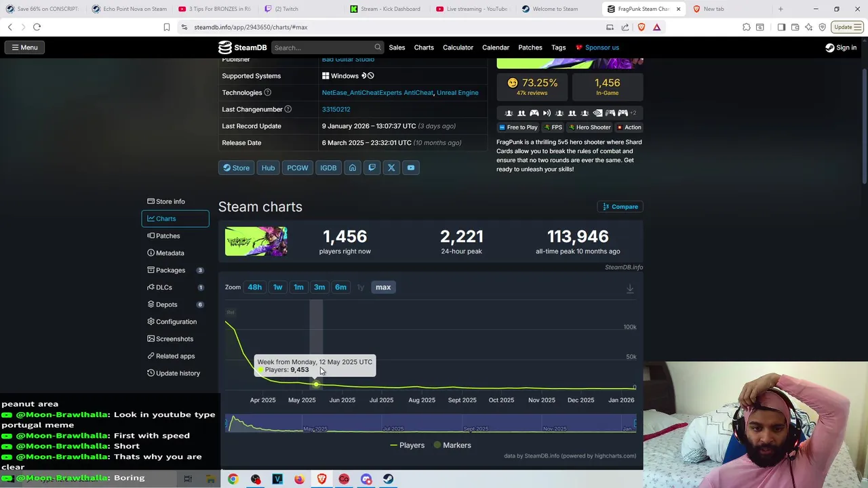Open the Calculator navigation item
The height and width of the screenshot is (488, 868).
pos(458,47)
